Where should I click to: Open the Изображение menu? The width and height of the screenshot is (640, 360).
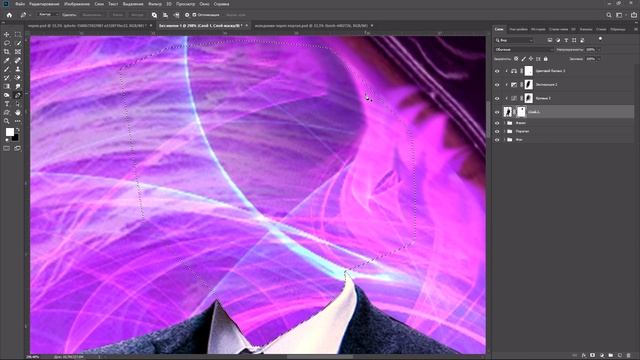pyautogui.click(x=77, y=4)
